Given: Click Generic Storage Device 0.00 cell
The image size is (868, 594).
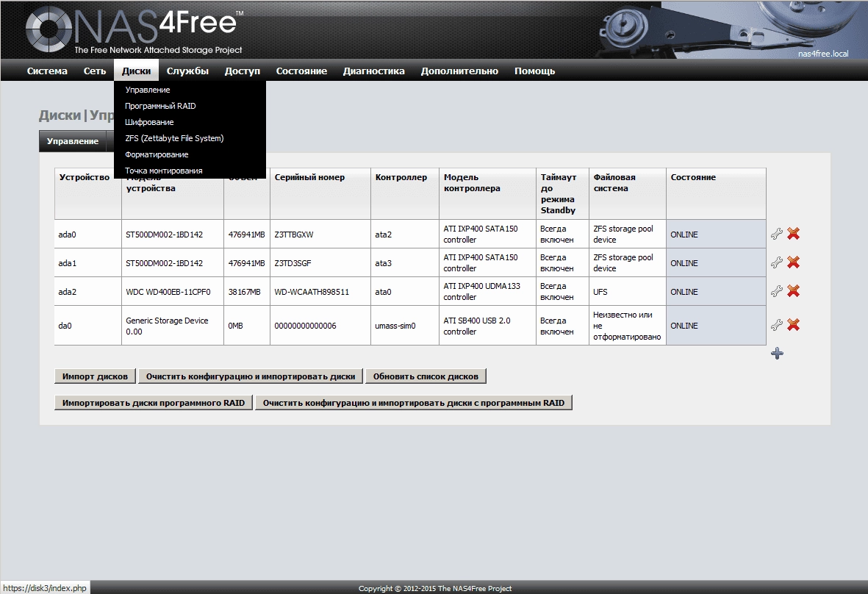Looking at the screenshot, I should coord(173,326).
